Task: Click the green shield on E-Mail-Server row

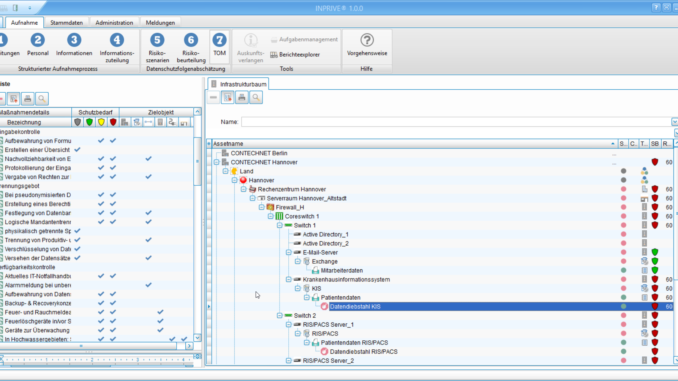Action: [x=655, y=252]
